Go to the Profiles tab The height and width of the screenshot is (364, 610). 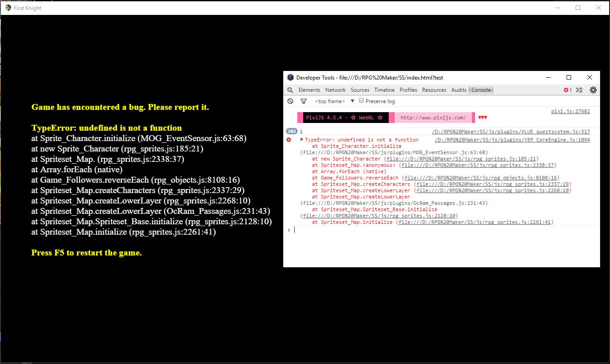point(408,90)
